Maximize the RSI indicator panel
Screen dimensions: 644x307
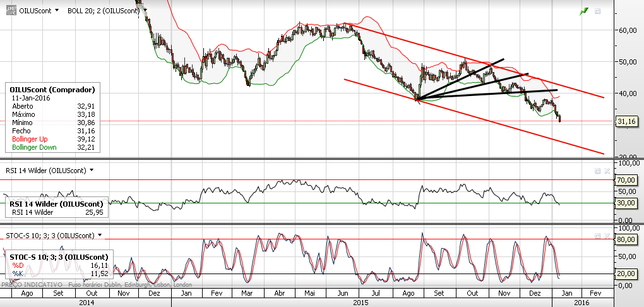coord(597,171)
